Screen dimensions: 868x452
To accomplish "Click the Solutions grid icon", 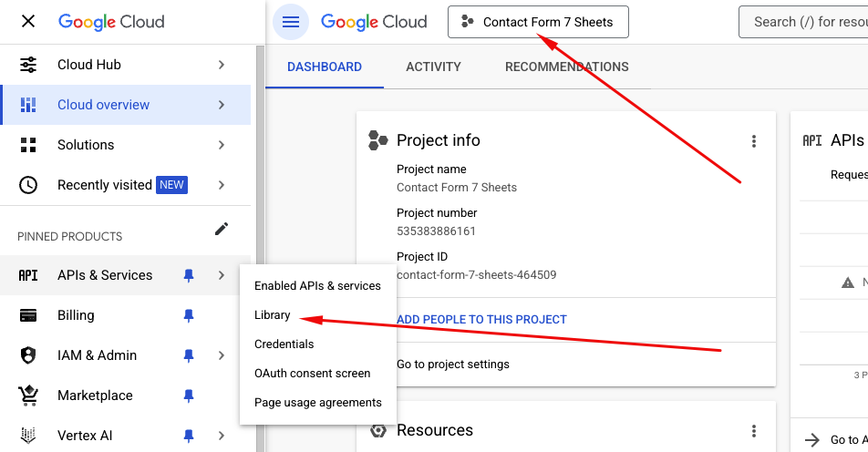I will (x=28, y=145).
